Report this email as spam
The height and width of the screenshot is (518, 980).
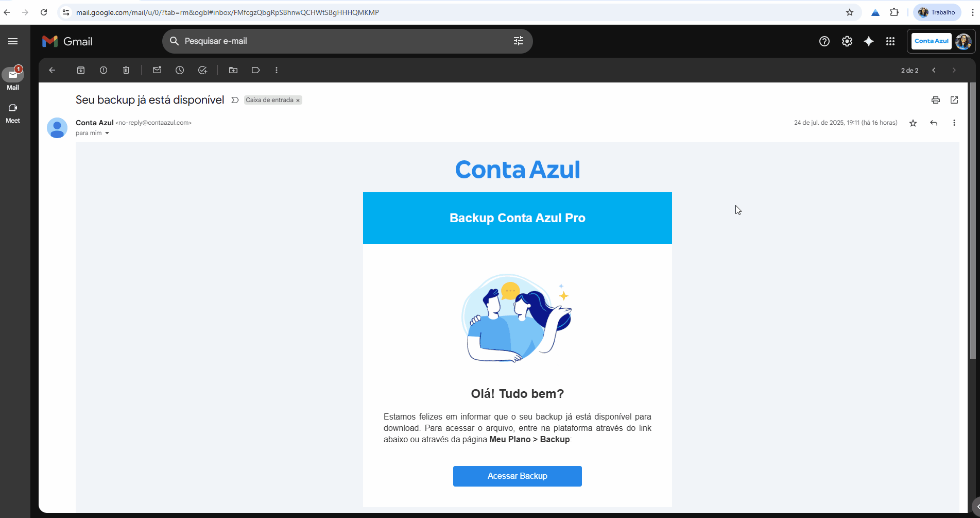point(104,70)
